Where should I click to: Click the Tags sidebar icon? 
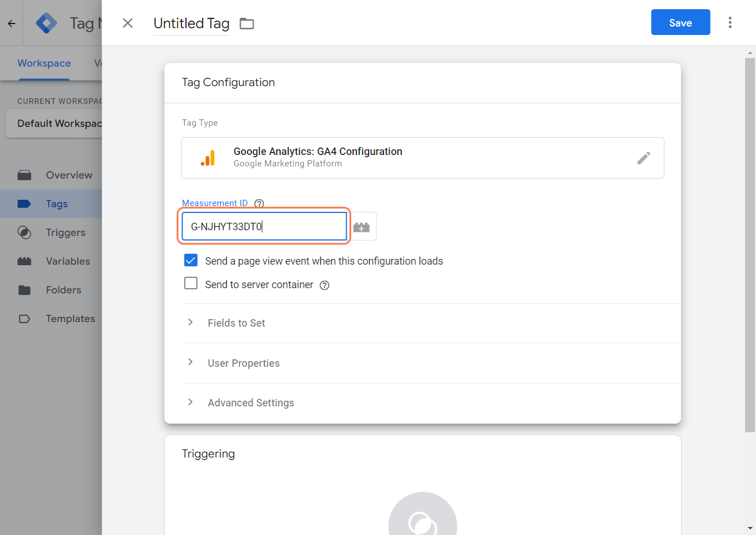click(24, 204)
